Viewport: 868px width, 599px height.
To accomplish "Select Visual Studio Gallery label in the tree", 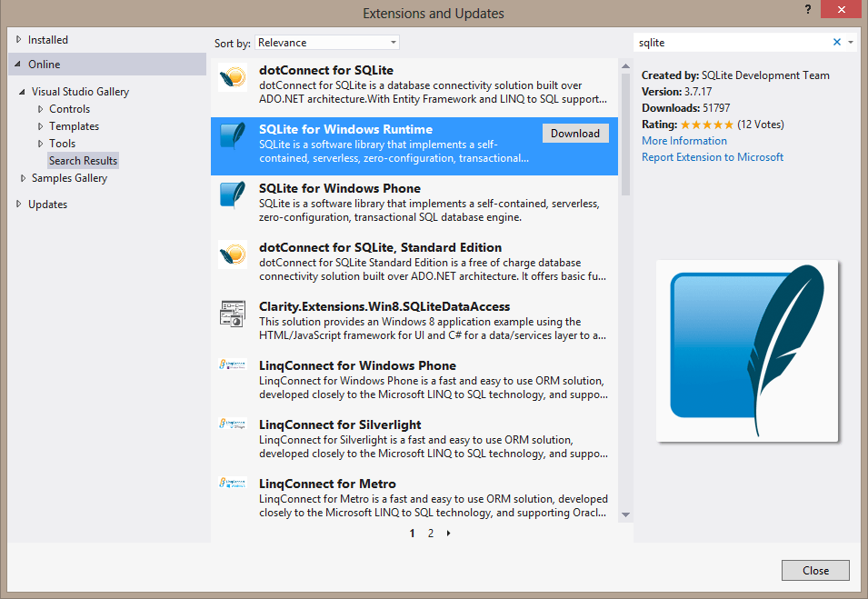I will 80,92.
